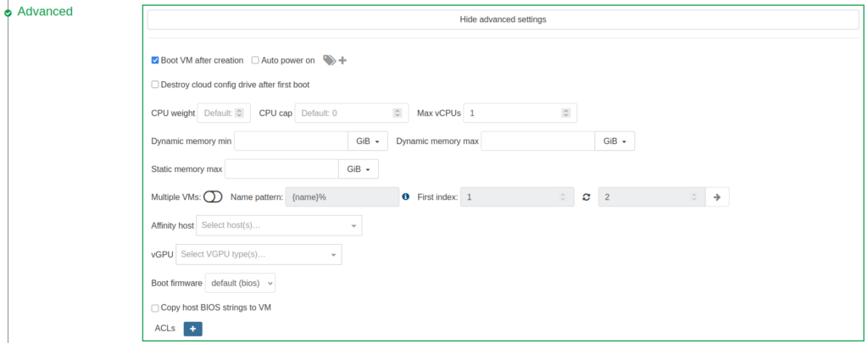Expand the Affinity host selector
The width and height of the screenshot is (868, 343).
(x=278, y=225)
